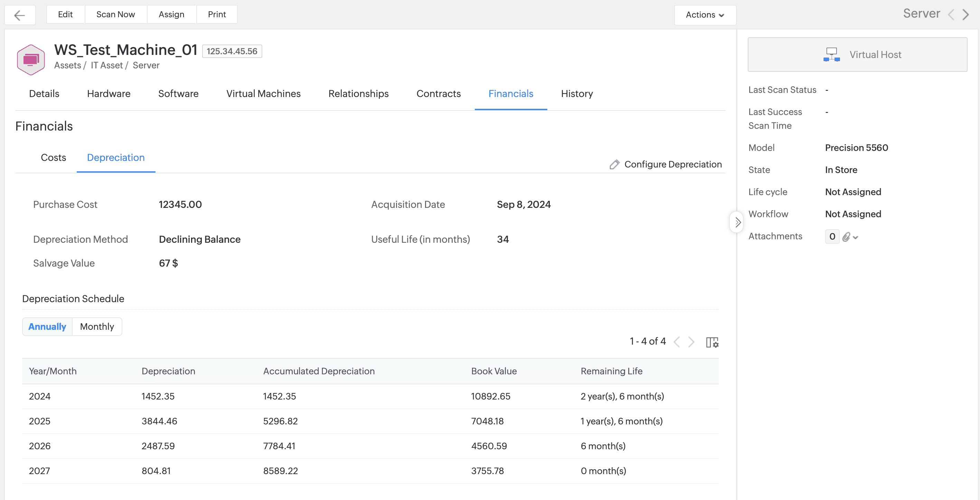Click the Configure Depreciation pencil icon
The height and width of the screenshot is (500, 980).
614,164
